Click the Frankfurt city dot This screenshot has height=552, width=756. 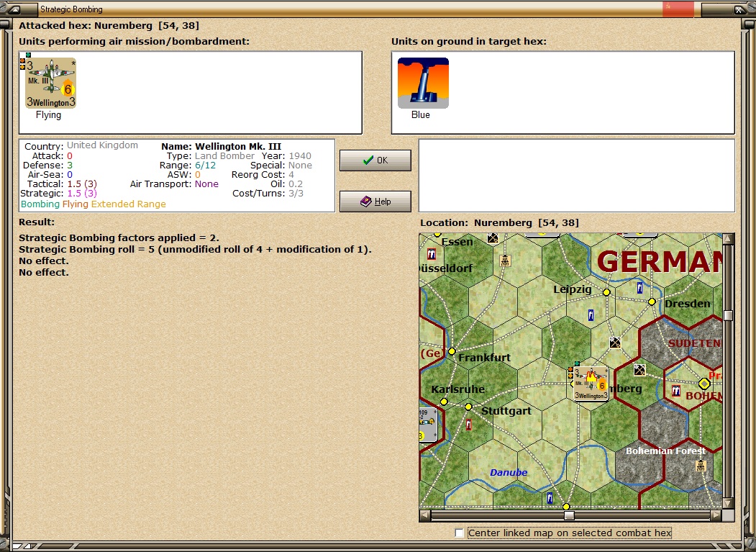click(452, 351)
